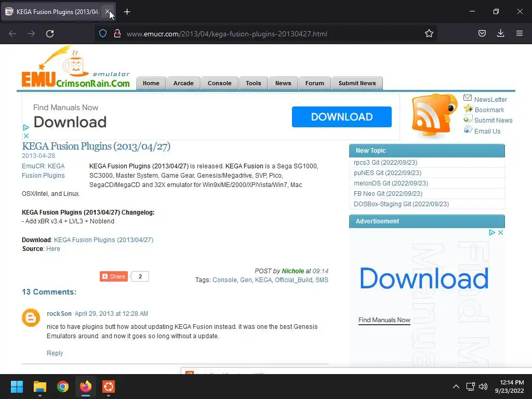Open the Windows Start menu
This screenshot has width=532, height=399.
tap(17, 387)
